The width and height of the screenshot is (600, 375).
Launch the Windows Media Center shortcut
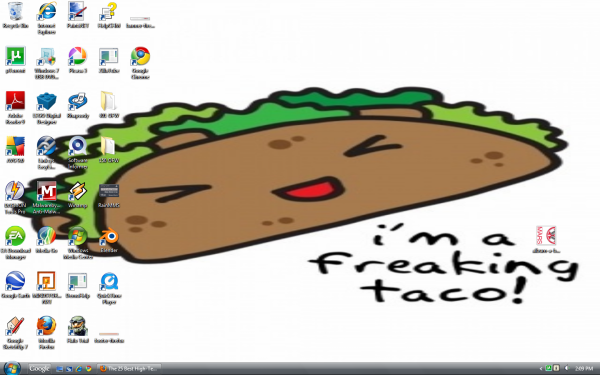78,242
